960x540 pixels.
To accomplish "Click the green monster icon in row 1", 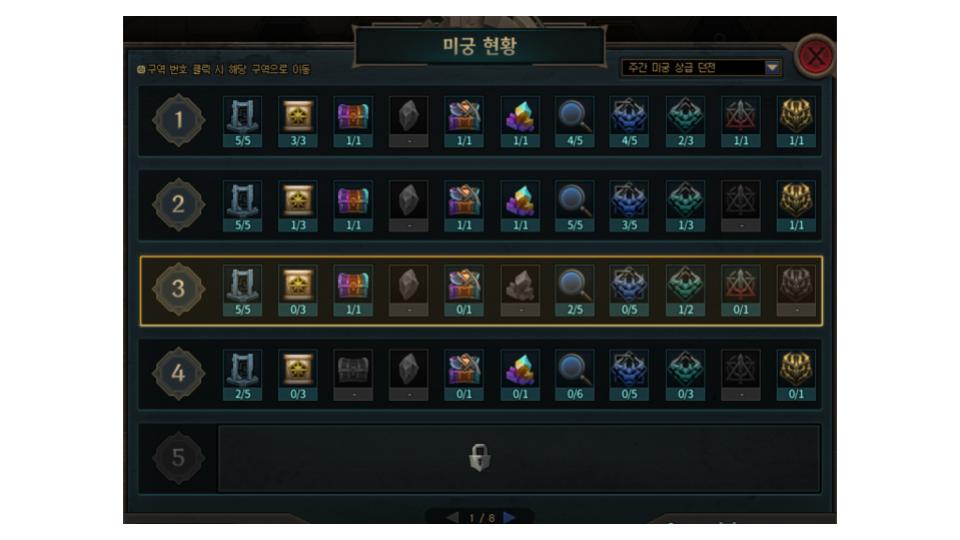I will click(x=685, y=115).
